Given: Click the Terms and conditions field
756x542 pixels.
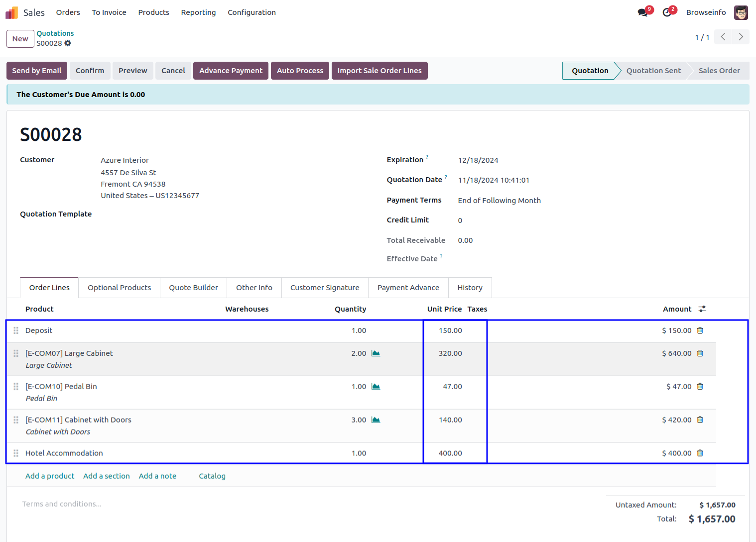Looking at the screenshot, I should click(62, 504).
